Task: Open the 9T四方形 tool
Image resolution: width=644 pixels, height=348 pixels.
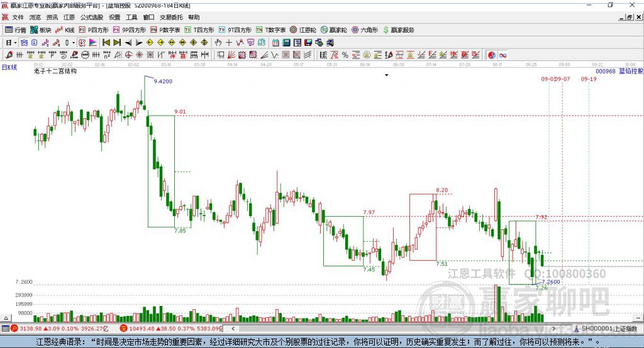Action: (x=235, y=30)
